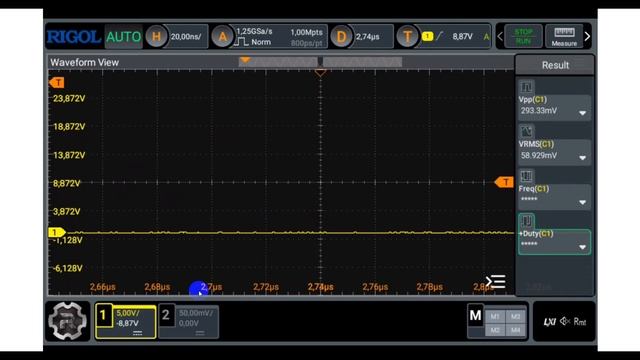Click the trigger position triangle at top center

click(x=320, y=73)
